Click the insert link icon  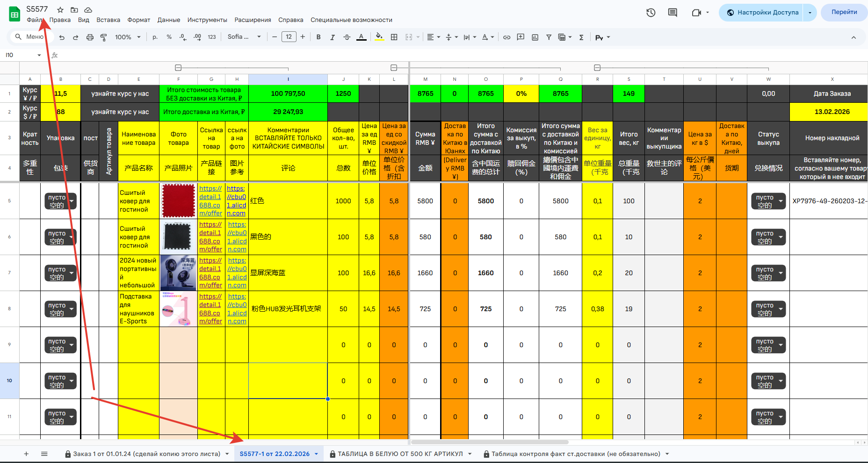coord(506,37)
